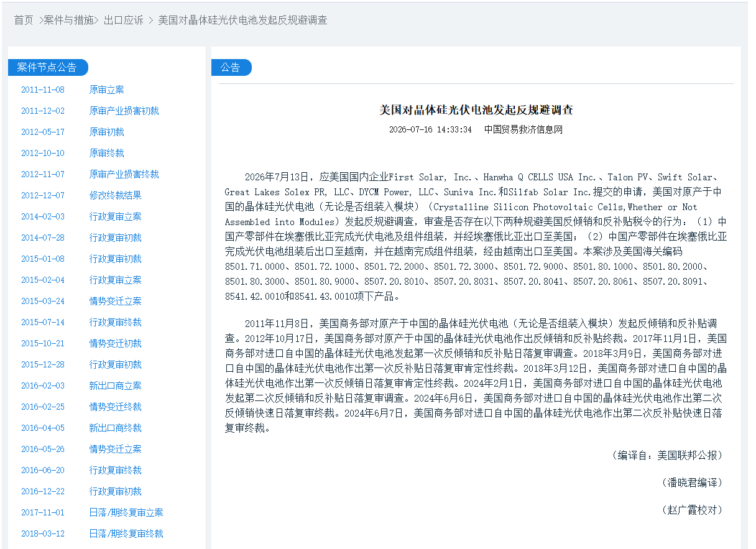Click the date 2011-11-08
The width and height of the screenshot is (756, 549).
(43, 90)
